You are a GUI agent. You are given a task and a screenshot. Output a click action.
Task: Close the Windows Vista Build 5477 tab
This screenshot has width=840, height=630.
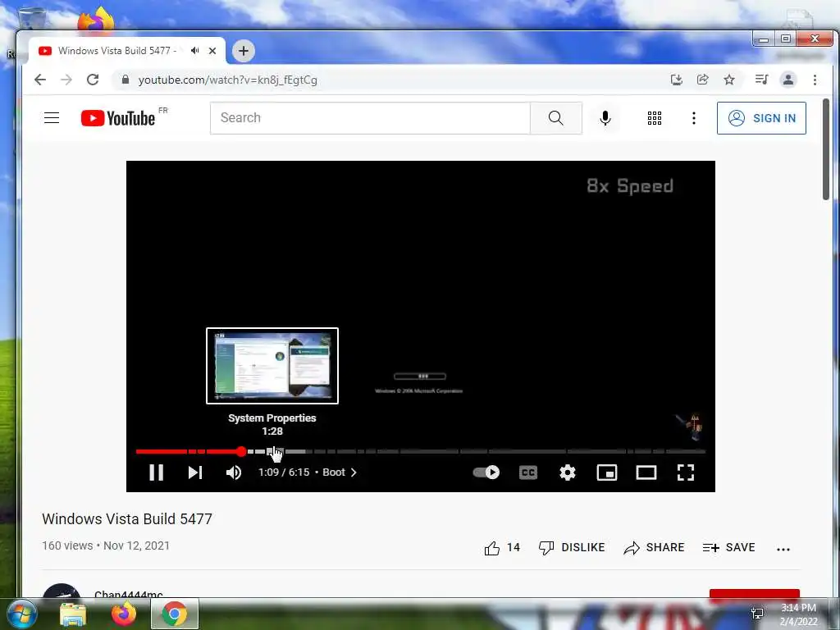(x=212, y=51)
